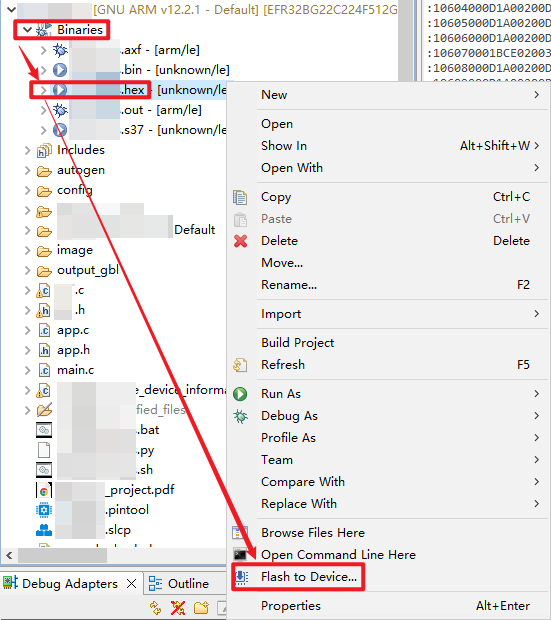Click the Binaries bug icon
Viewport: 551px width, 620px height.
[x=44, y=30]
